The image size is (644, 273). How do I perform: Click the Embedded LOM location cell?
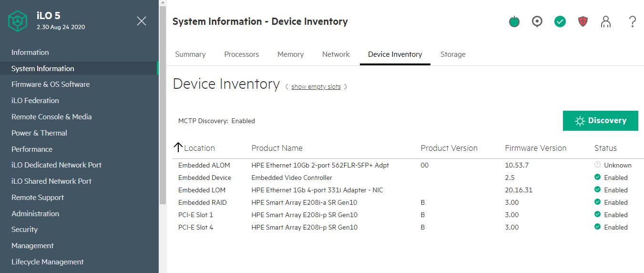201,190
